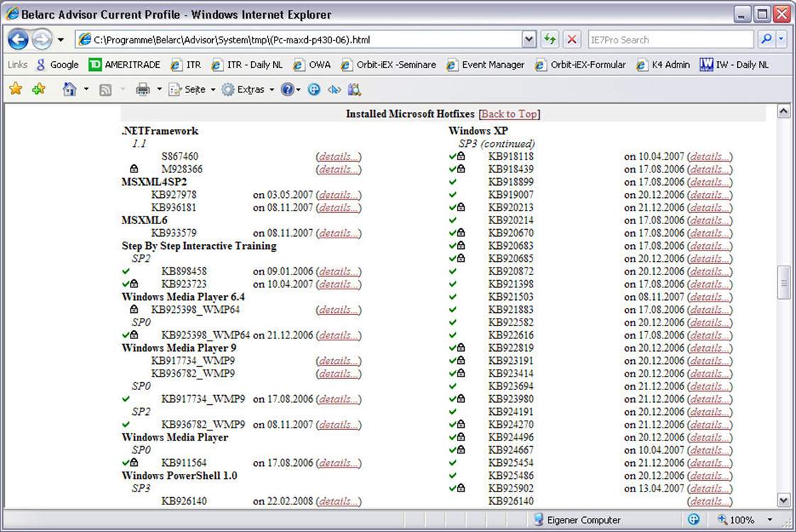Open the OWA favorite link

(312, 65)
